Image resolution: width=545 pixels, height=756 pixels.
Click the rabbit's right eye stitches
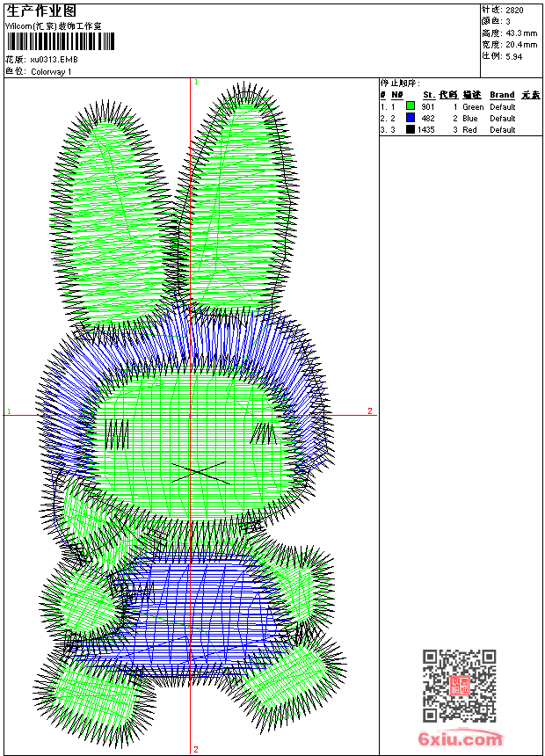(265, 433)
